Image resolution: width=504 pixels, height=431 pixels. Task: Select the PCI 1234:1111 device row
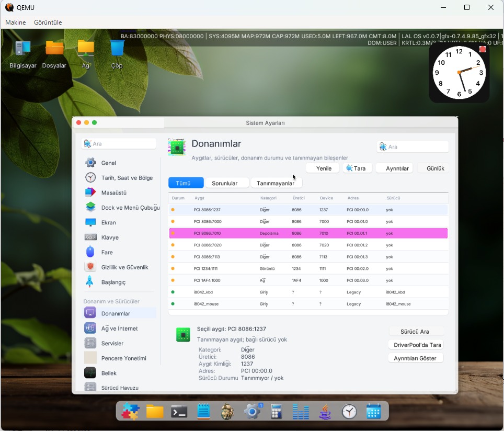coord(308,268)
